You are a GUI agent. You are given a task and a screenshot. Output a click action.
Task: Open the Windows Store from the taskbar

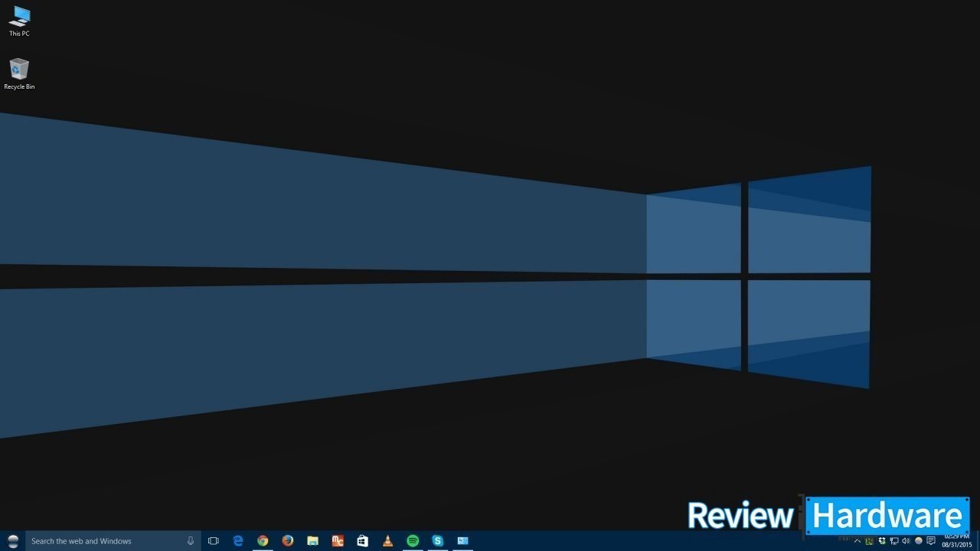[363, 541]
